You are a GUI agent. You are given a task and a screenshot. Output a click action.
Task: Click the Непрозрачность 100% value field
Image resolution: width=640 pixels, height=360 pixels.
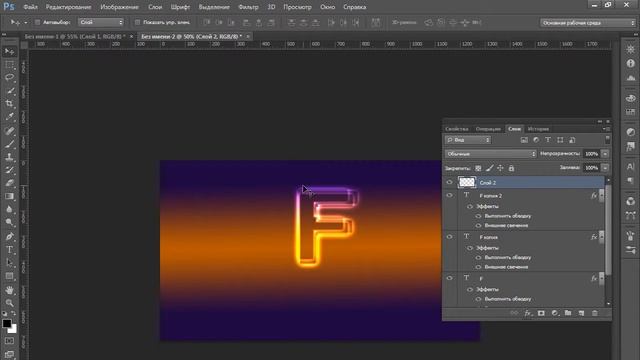coord(592,154)
